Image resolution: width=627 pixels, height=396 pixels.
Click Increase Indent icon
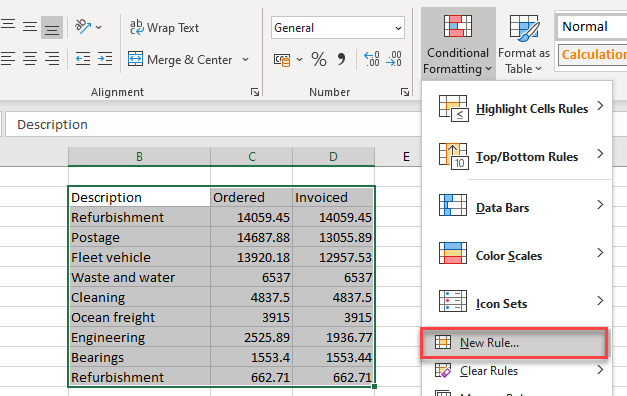click(105, 59)
